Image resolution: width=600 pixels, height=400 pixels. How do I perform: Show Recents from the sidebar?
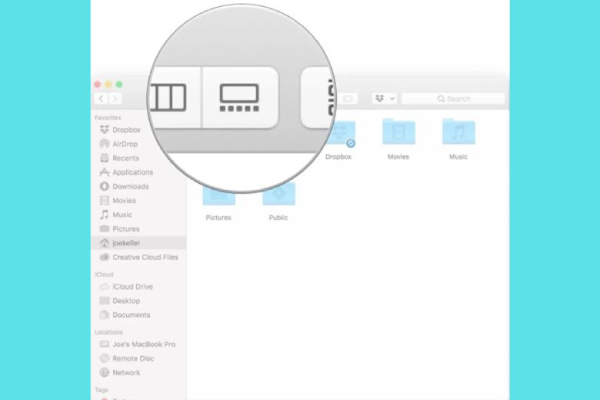[139, 158]
